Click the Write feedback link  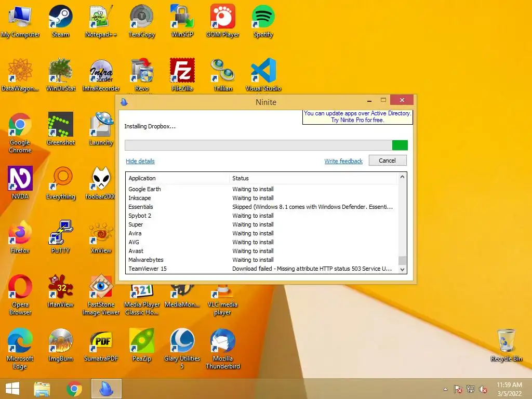click(x=343, y=161)
